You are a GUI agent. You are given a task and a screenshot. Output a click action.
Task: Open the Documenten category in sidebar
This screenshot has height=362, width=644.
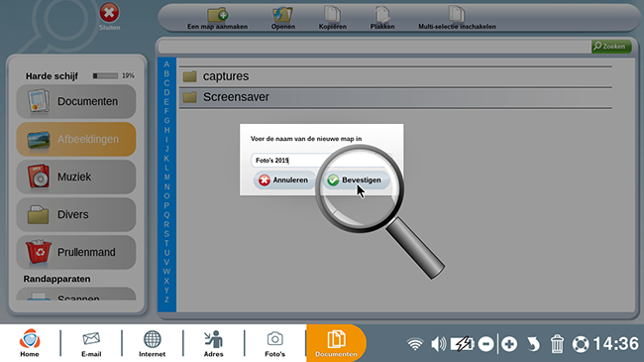click(x=76, y=101)
